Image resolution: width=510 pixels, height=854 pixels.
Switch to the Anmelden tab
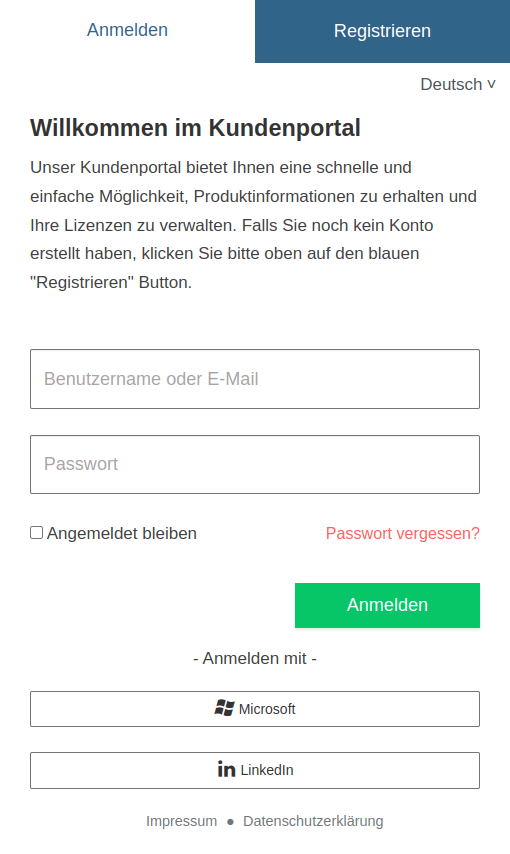(128, 30)
